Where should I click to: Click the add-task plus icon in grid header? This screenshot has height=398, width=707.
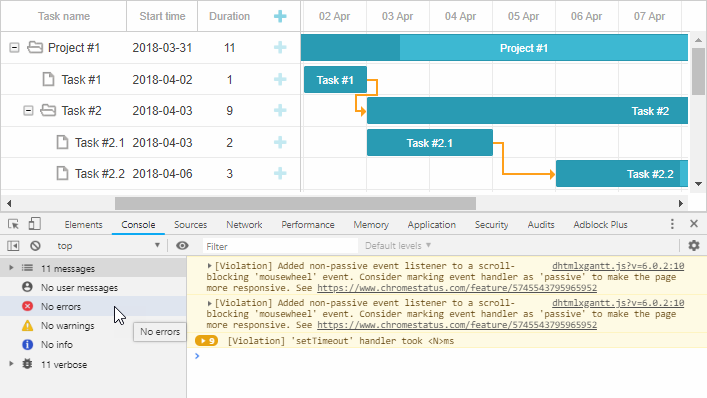click(x=280, y=16)
